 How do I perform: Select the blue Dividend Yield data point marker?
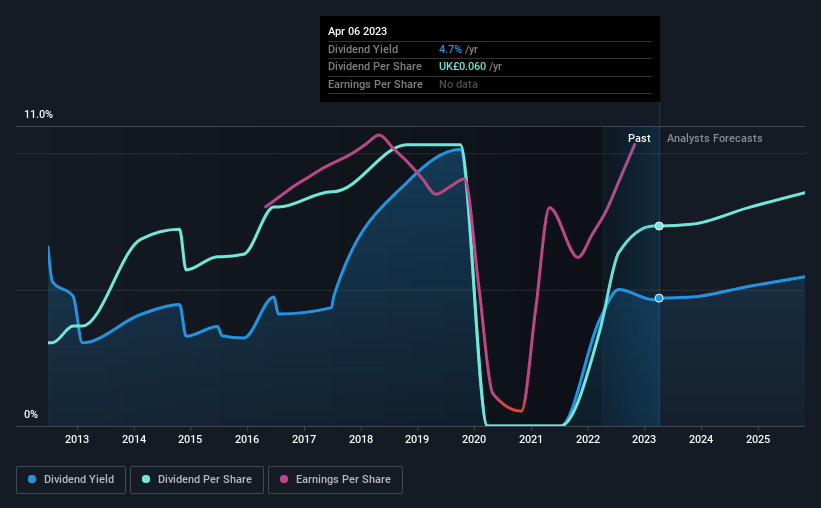[659, 298]
